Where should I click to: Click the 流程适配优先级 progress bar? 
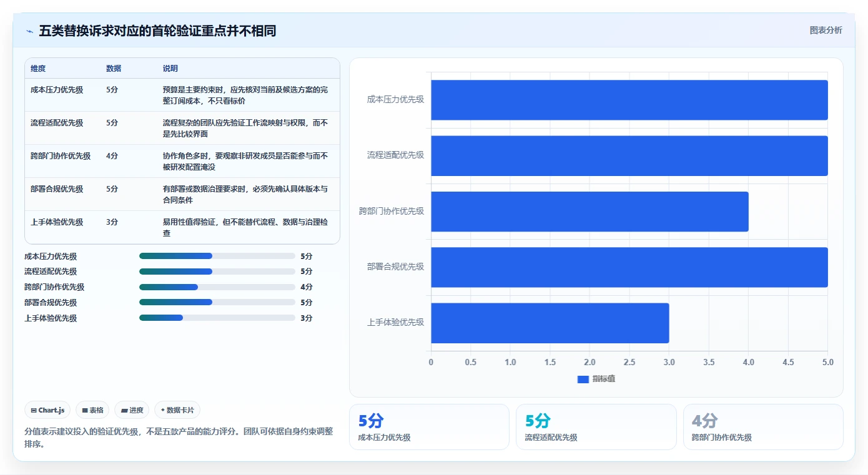coord(217,272)
